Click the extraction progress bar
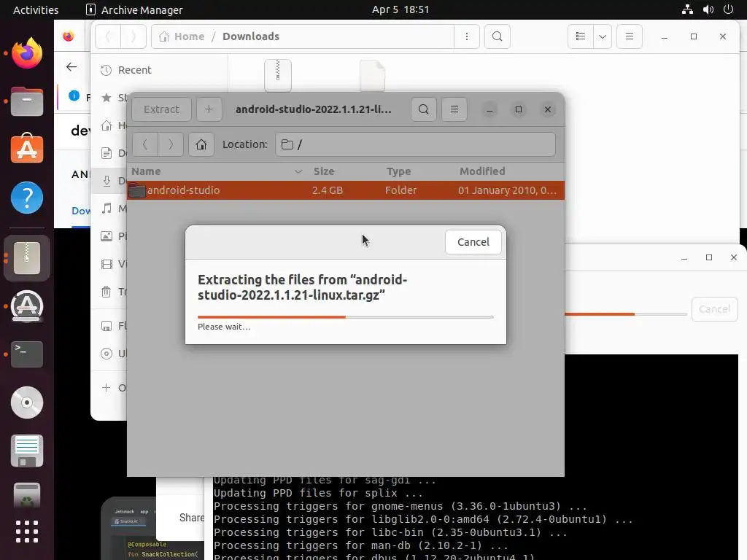 click(346, 316)
